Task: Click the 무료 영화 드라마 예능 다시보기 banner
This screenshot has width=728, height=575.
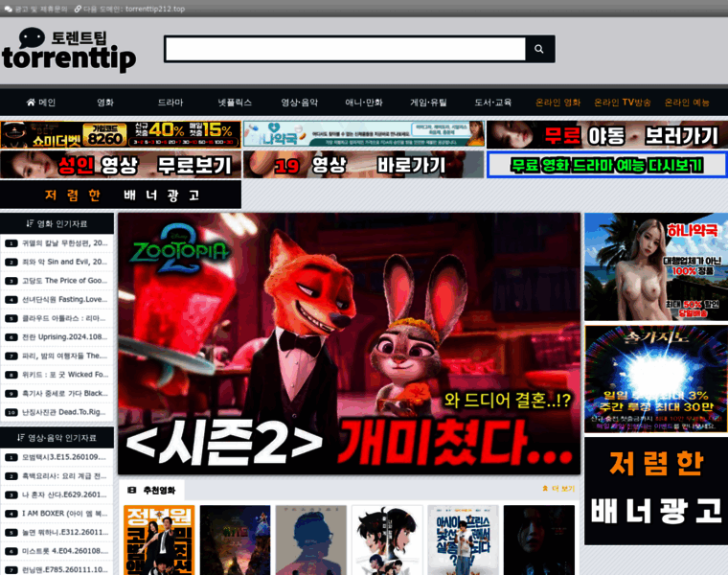Action: tap(606, 165)
